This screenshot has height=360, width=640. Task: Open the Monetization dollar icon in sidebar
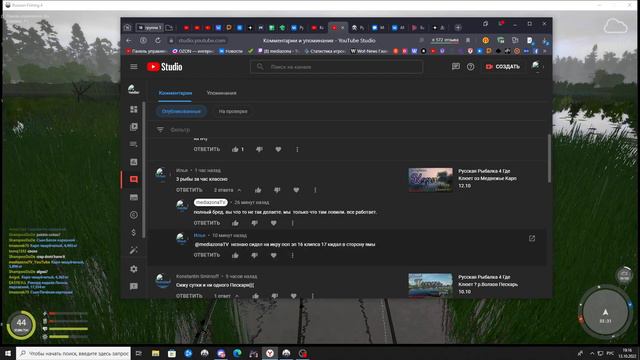[133, 233]
